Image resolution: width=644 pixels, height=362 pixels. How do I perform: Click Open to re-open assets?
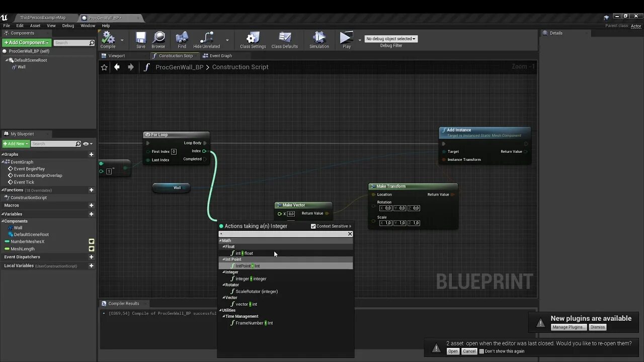coord(453,351)
